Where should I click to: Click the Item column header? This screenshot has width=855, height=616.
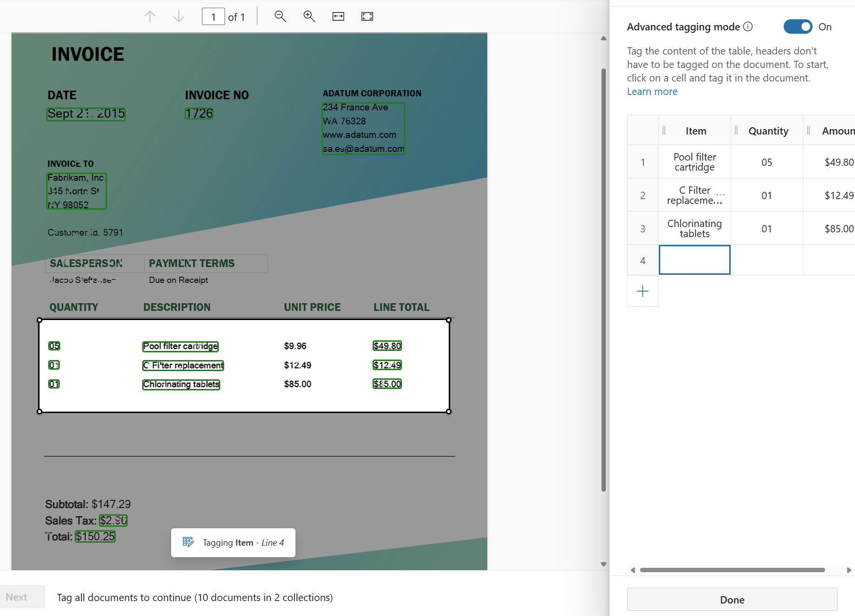click(696, 131)
